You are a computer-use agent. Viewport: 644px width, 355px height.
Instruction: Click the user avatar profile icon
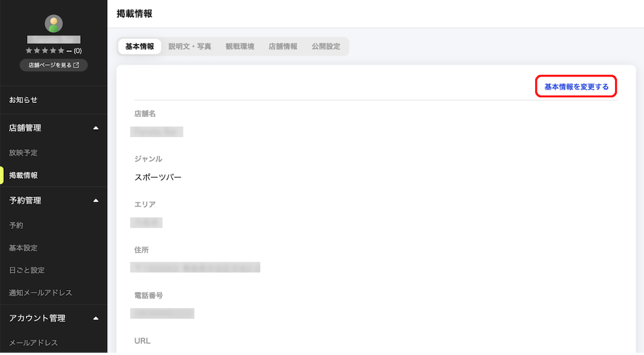click(54, 24)
